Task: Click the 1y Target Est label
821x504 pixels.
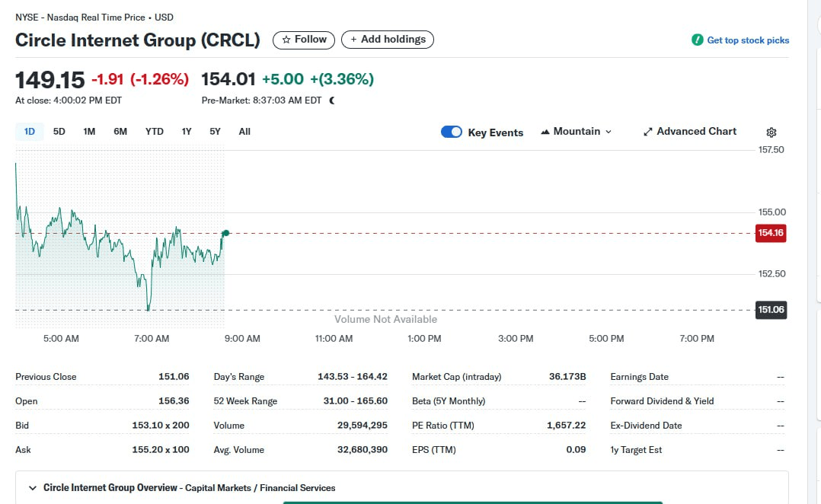Action: coord(636,450)
